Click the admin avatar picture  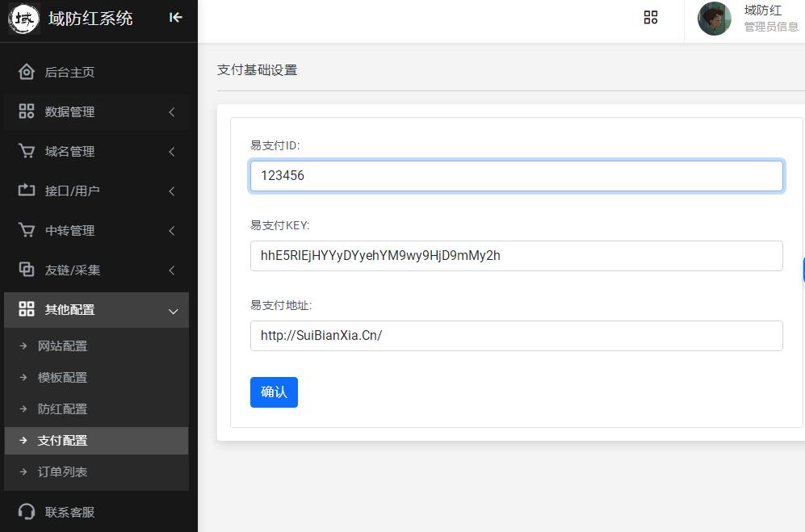(714, 19)
